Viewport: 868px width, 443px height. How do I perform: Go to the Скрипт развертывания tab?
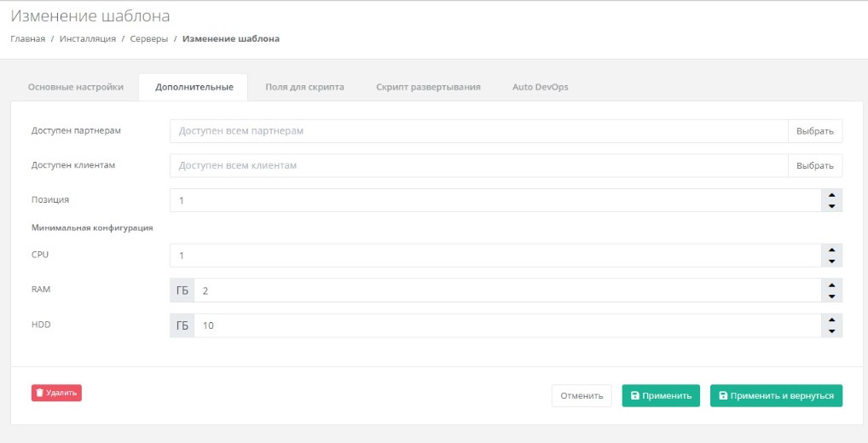point(428,87)
